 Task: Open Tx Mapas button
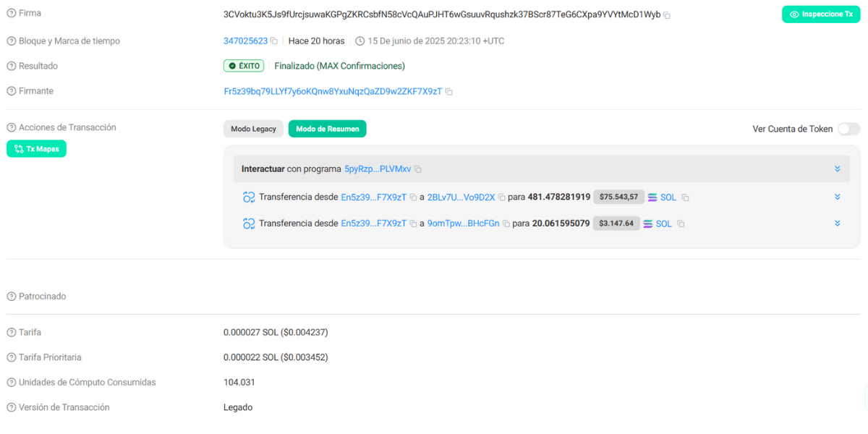[36, 149]
